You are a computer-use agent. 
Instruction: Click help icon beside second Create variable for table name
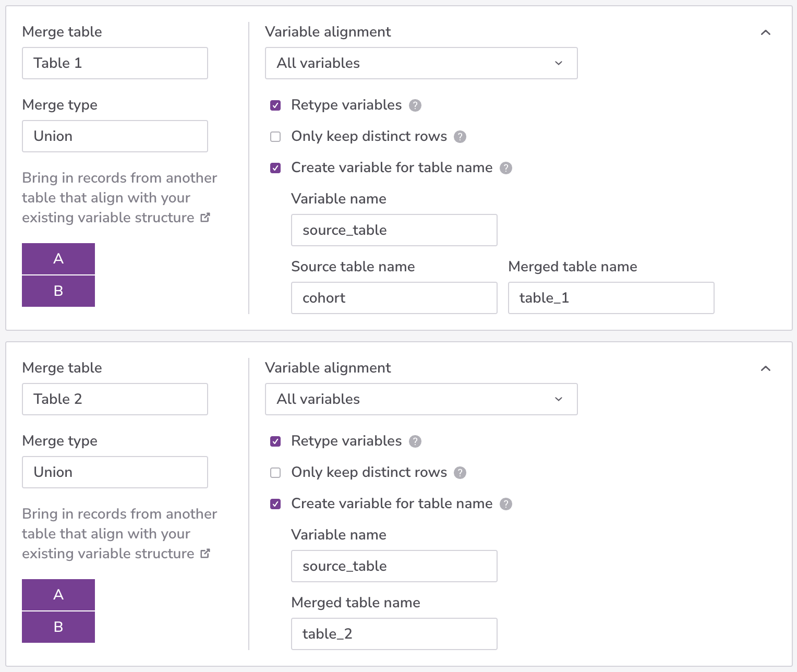tap(505, 504)
